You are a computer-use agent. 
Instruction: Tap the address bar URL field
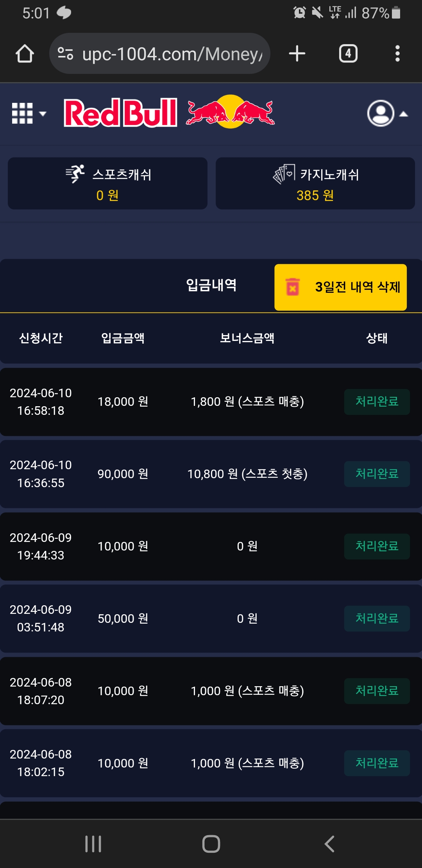click(x=172, y=54)
